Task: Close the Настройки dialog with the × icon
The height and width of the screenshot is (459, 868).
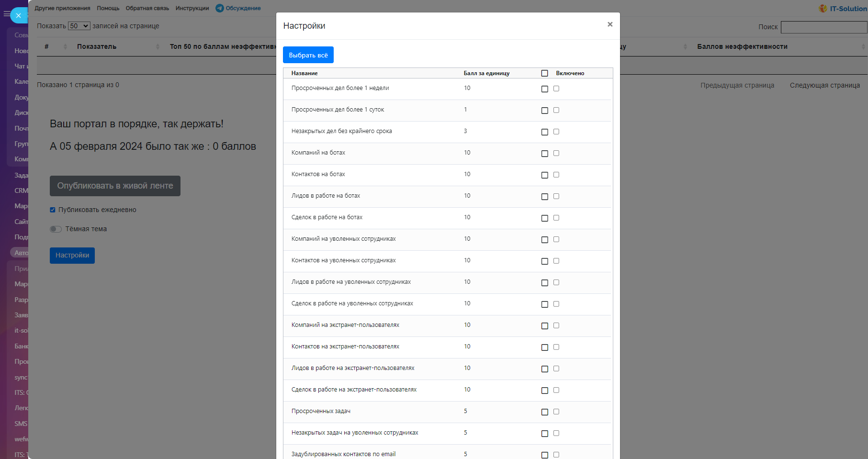Action: click(x=609, y=24)
